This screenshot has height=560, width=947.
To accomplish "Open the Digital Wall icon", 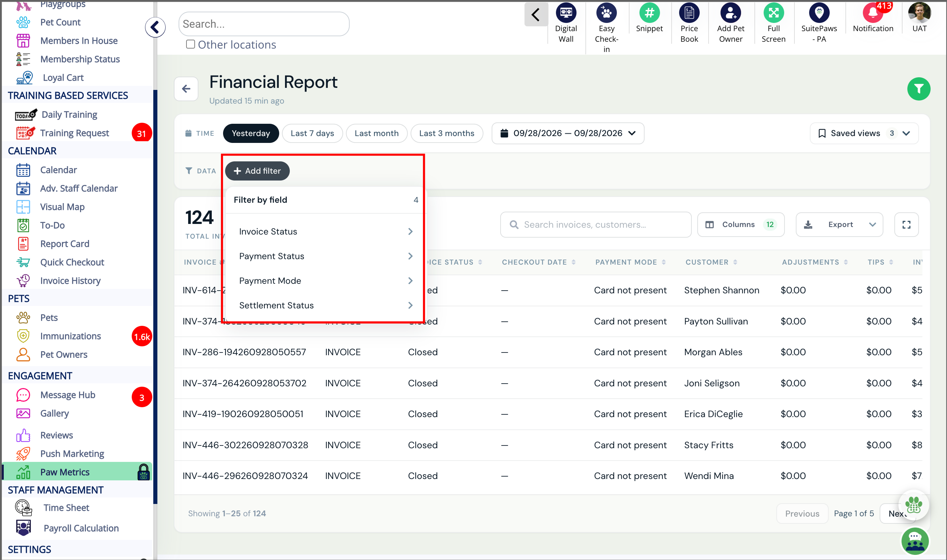I will click(x=566, y=13).
